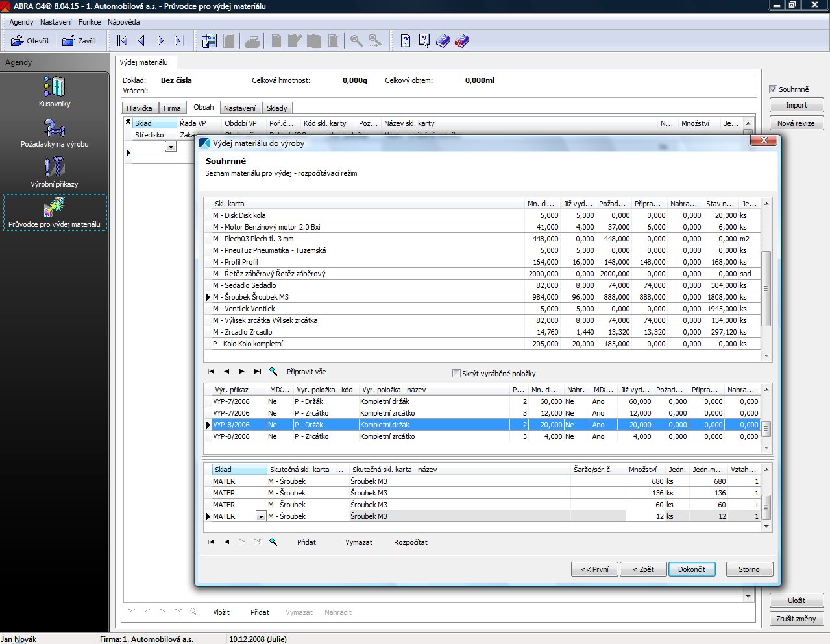The width and height of the screenshot is (830, 644).
Task: Click the materials list vertical scrollbar
Action: coord(766,288)
